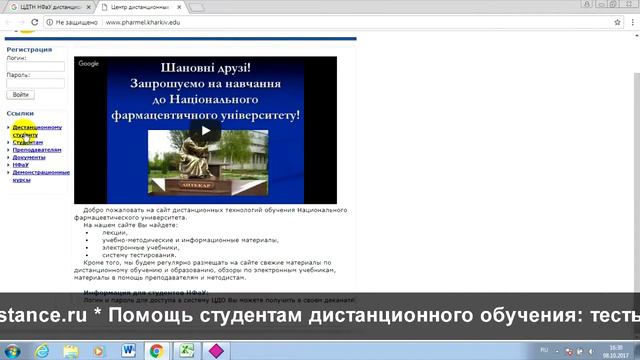Viewport: 640px width, 360px height.
Task: Open a new browser tab
Action: [196, 8]
